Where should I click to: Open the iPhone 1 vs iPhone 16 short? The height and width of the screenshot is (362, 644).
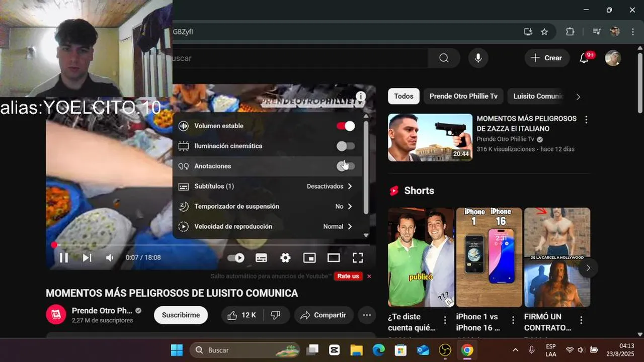(x=489, y=257)
